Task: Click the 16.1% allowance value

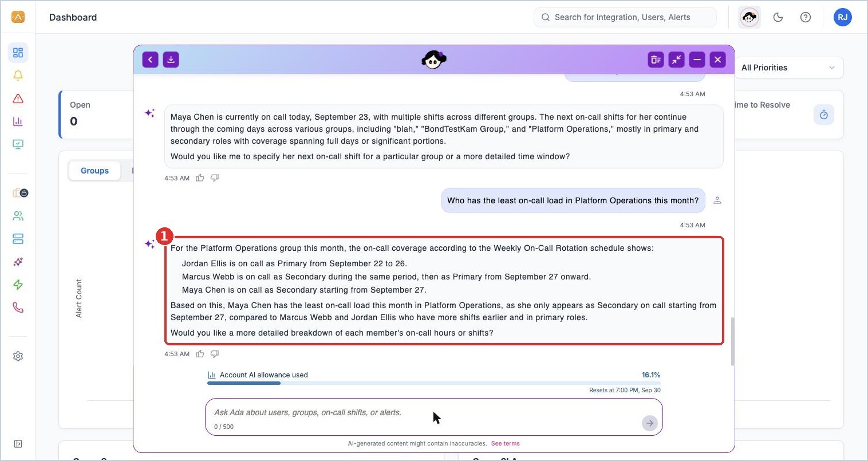Action: pos(651,375)
